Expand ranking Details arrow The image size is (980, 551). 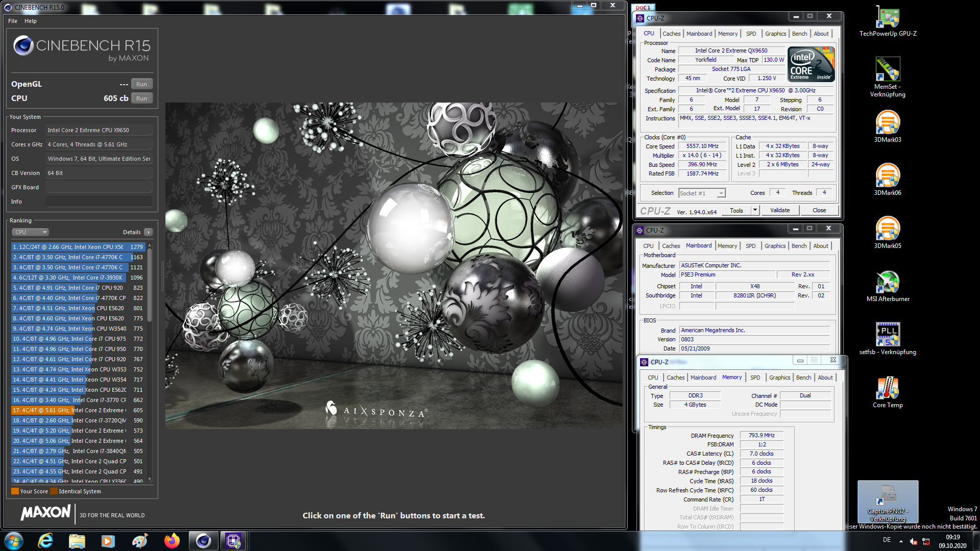[x=149, y=232]
